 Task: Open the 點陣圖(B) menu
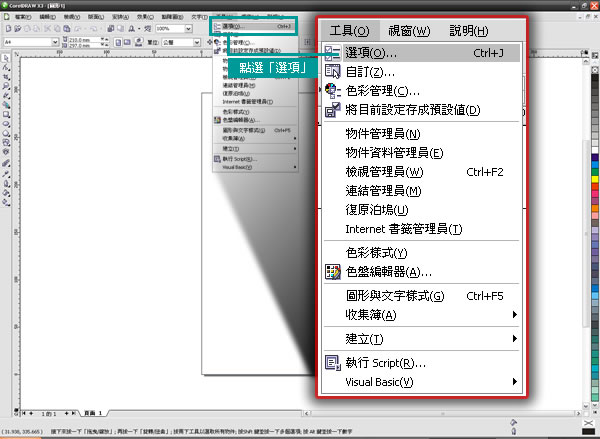click(x=172, y=17)
